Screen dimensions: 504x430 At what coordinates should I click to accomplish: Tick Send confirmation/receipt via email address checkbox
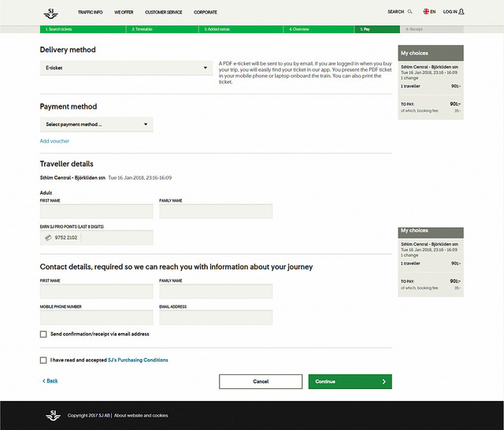point(43,334)
